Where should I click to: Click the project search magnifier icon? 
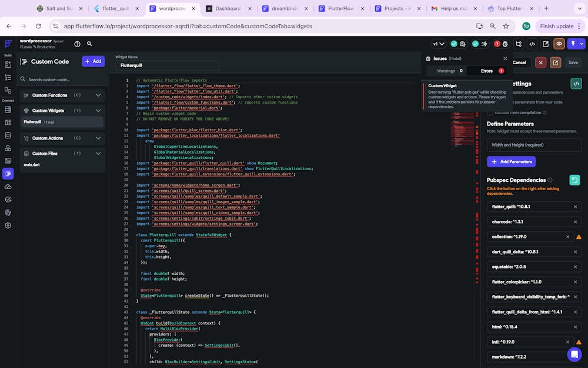click(x=89, y=44)
